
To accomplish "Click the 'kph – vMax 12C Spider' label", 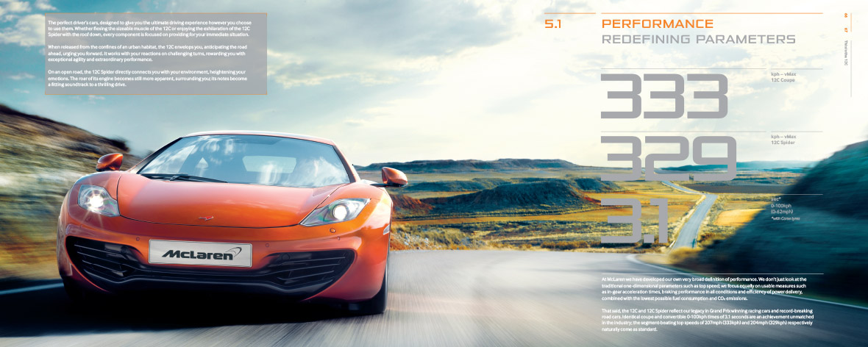I will coord(784,140).
